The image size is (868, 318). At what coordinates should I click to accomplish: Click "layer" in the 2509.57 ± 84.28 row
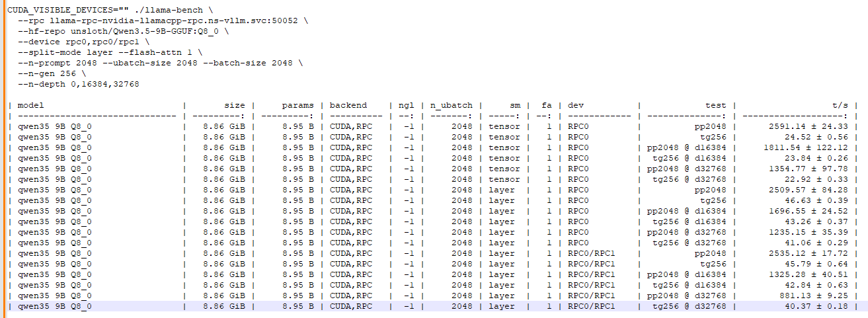502,190
